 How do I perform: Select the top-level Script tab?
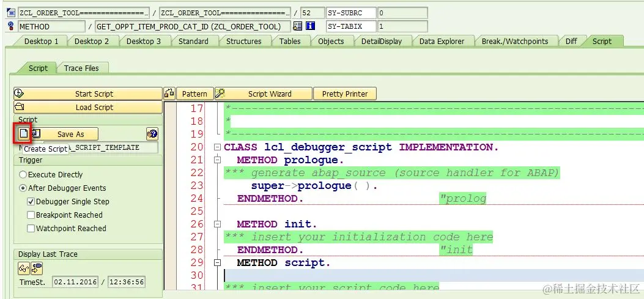point(602,41)
